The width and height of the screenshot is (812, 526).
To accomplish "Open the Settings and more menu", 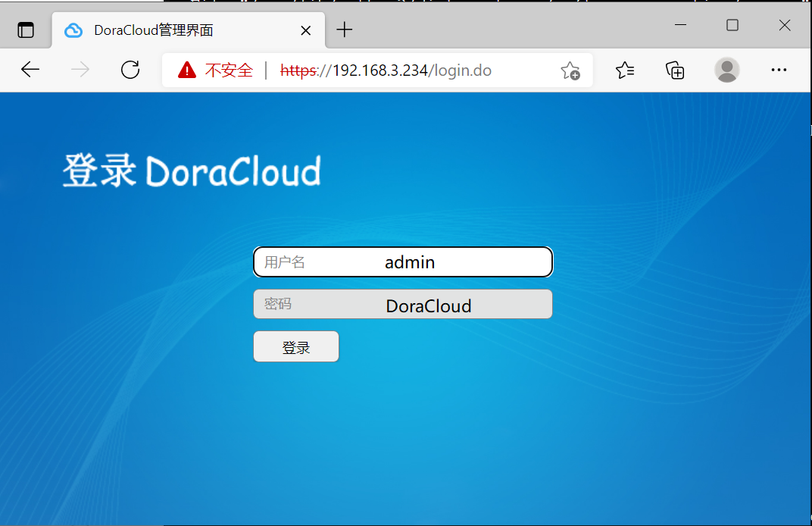I will [779, 70].
